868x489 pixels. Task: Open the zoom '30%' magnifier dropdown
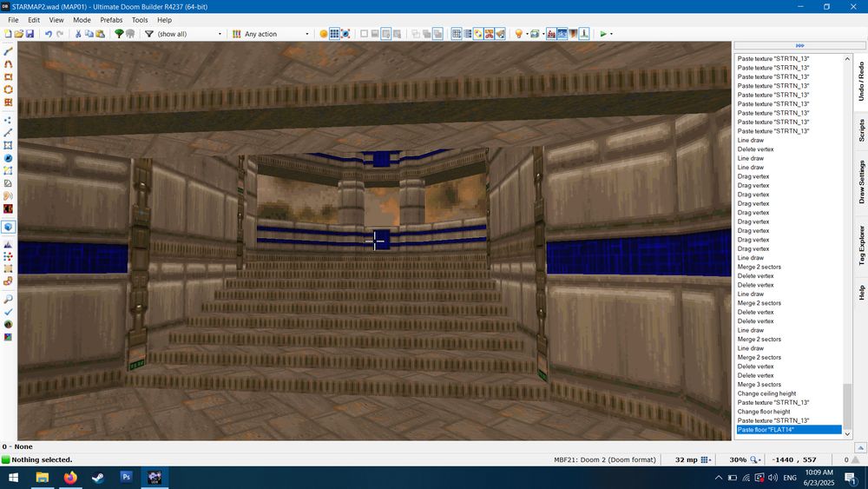(x=756, y=459)
